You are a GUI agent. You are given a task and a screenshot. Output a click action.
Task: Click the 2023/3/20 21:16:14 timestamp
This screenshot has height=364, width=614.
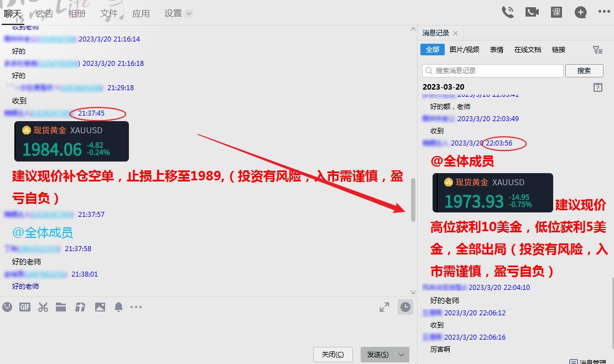110,39
